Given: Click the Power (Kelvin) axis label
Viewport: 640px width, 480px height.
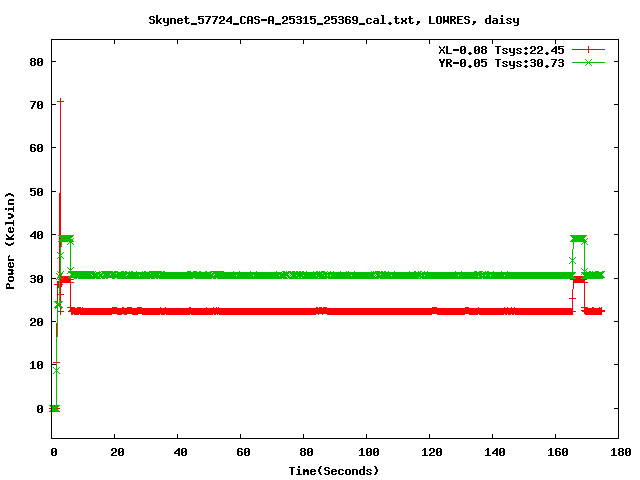Looking at the screenshot, I should tap(10, 241).
